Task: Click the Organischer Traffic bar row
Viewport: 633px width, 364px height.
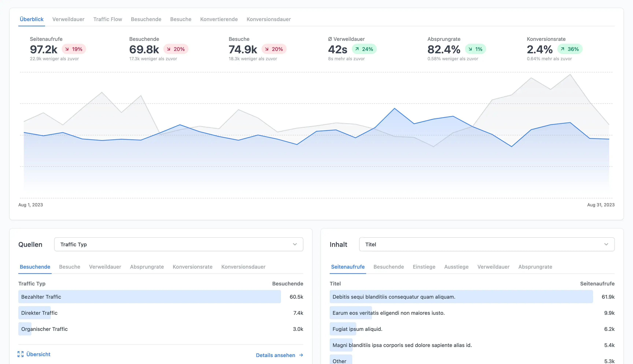Action: [x=44, y=329]
